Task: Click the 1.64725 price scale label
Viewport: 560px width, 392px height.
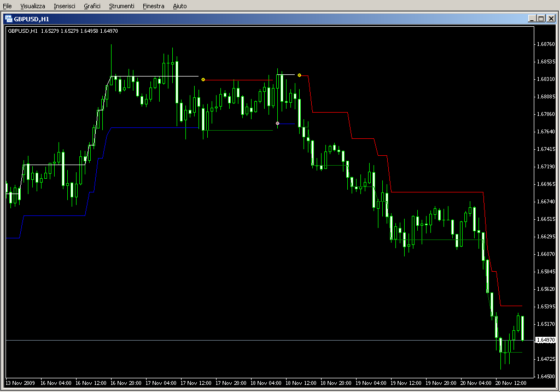Action: click(546, 359)
